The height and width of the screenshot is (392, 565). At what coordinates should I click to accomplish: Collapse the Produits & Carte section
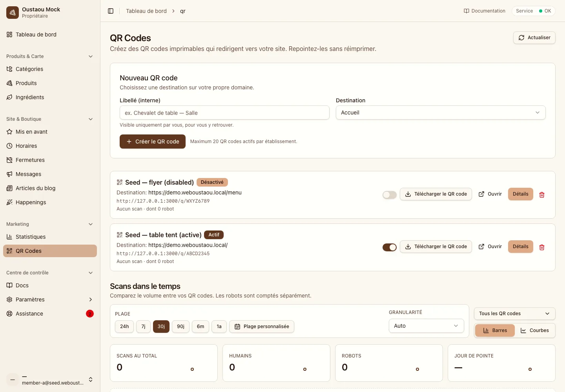coord(50,56)
